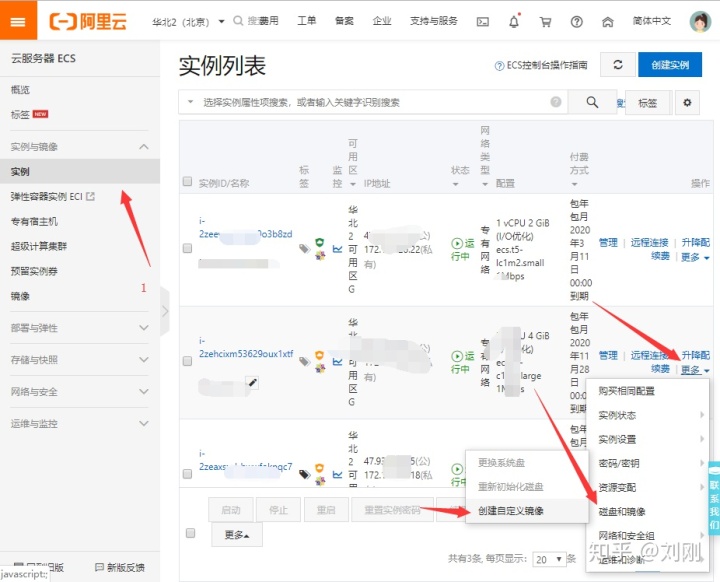Expand the 网络与安全 sidebar section
The image size is (720, 582).
coord(80,391)
